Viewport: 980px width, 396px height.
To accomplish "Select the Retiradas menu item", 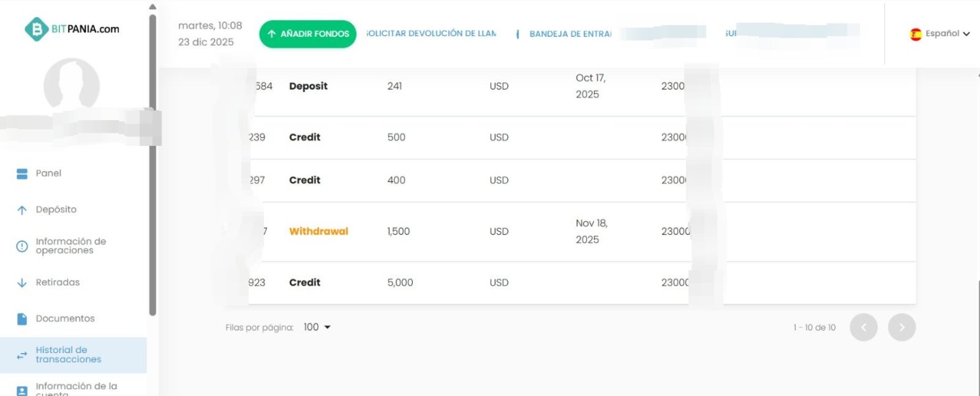I will coord(57,282).
